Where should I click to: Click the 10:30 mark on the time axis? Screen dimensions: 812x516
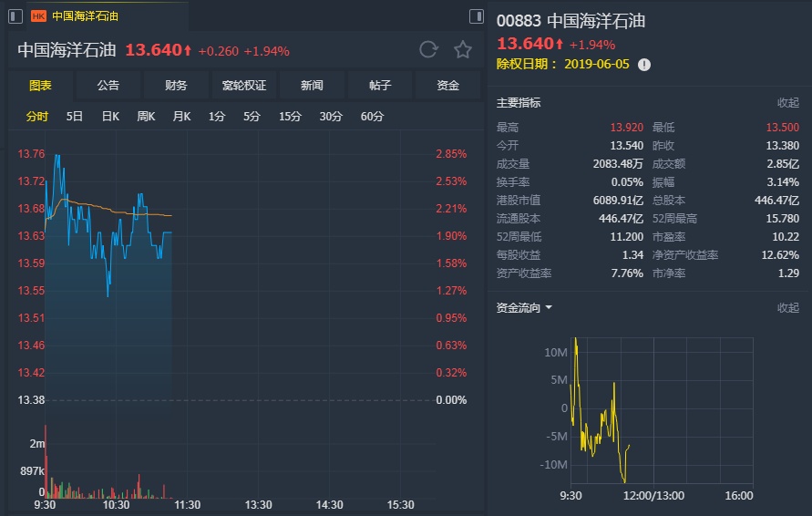coord(116,504)
